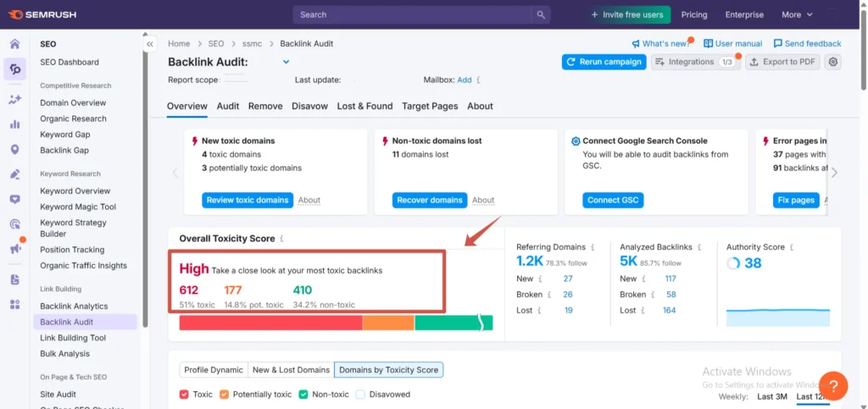Image resolution: width=868 pixels, height=409 pixels.
Task: Select Profile Dynamic chart view
Action: (213, 370)
